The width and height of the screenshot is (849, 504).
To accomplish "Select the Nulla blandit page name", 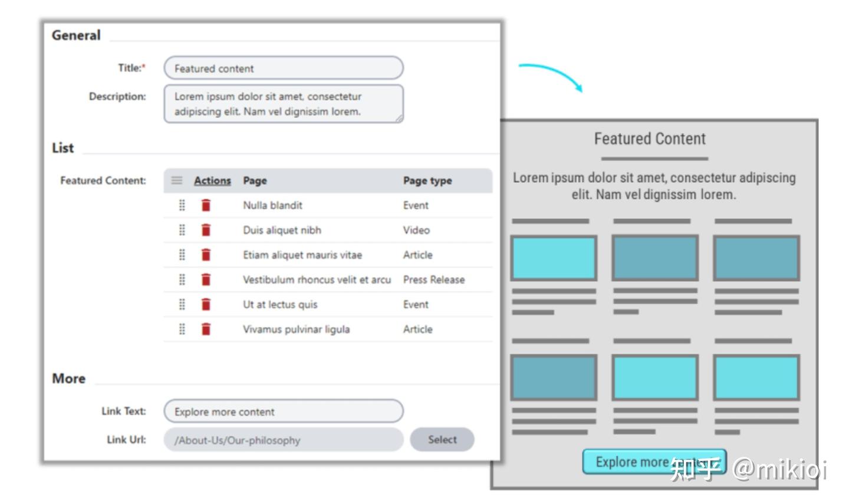I will coord(272,205).
